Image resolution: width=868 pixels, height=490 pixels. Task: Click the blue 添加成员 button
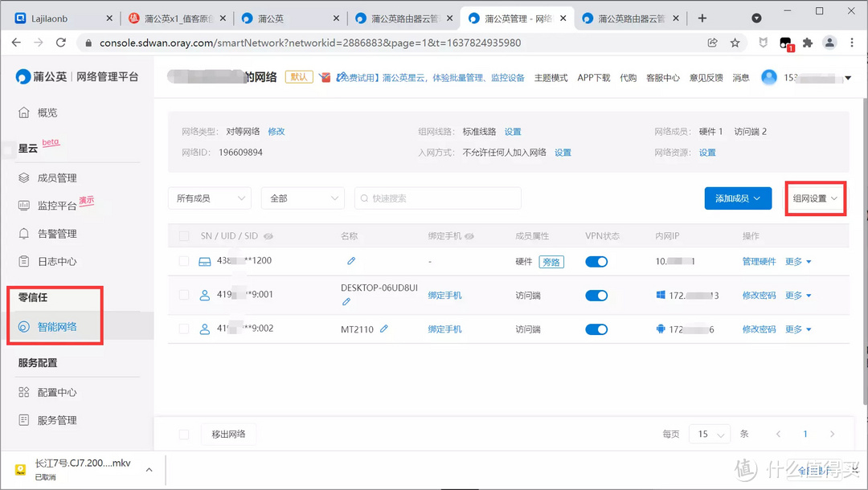[x=738, y=198]
